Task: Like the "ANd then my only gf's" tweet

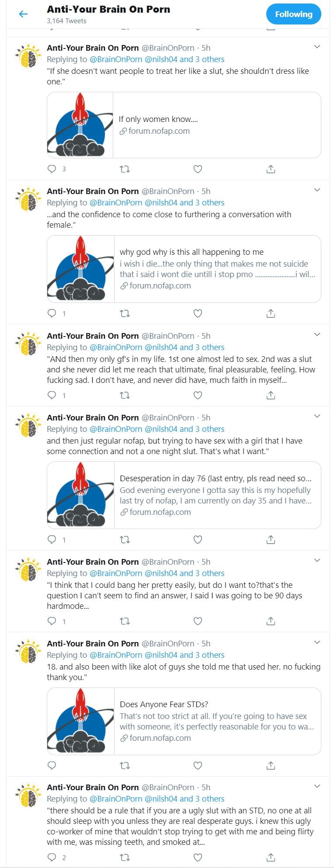Action: click(x=198, y=395)
